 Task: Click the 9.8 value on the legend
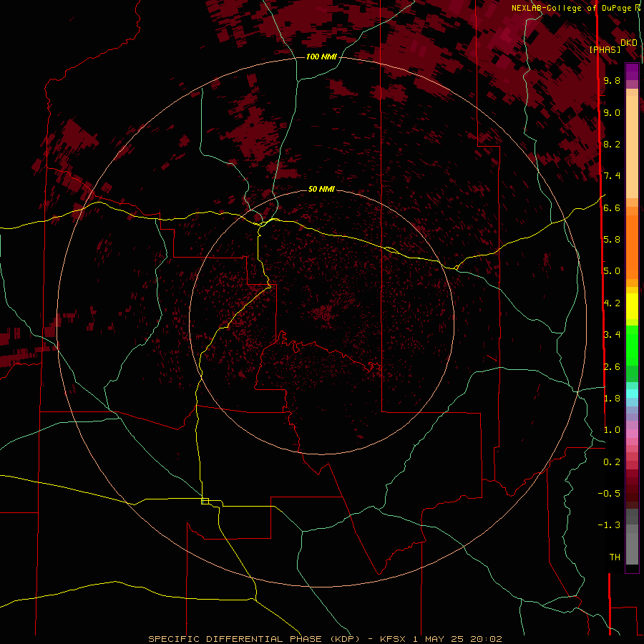[612, 80]
